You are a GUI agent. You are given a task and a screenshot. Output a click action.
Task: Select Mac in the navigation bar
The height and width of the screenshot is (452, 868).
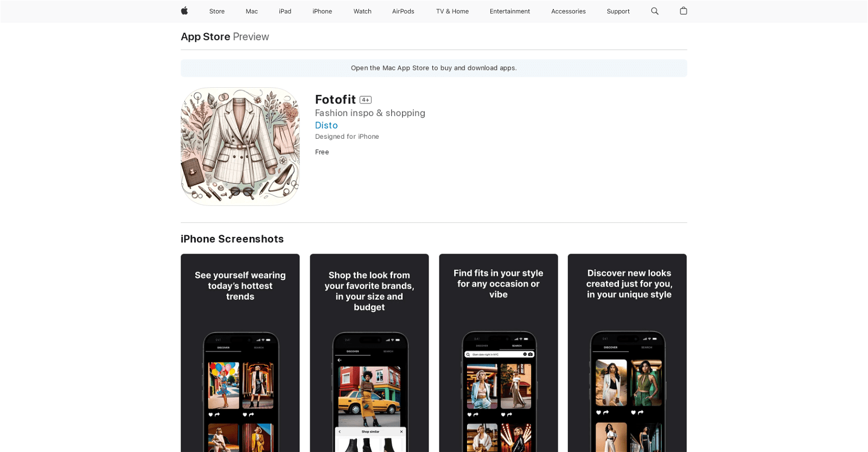tap(252, 11)
